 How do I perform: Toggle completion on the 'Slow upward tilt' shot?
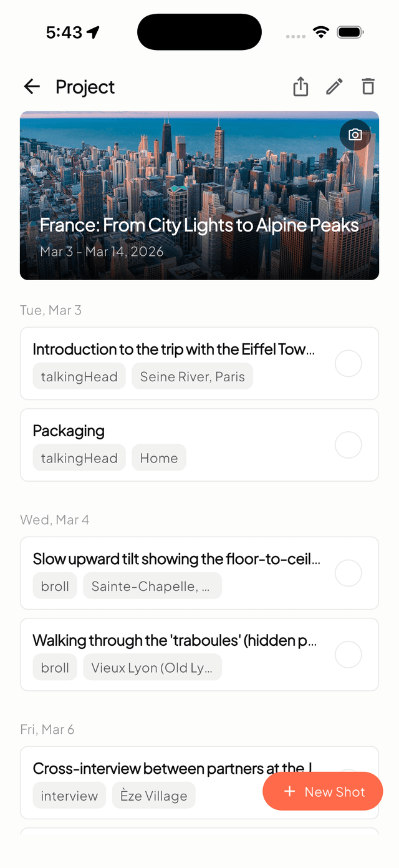click(x=348, y=573)
